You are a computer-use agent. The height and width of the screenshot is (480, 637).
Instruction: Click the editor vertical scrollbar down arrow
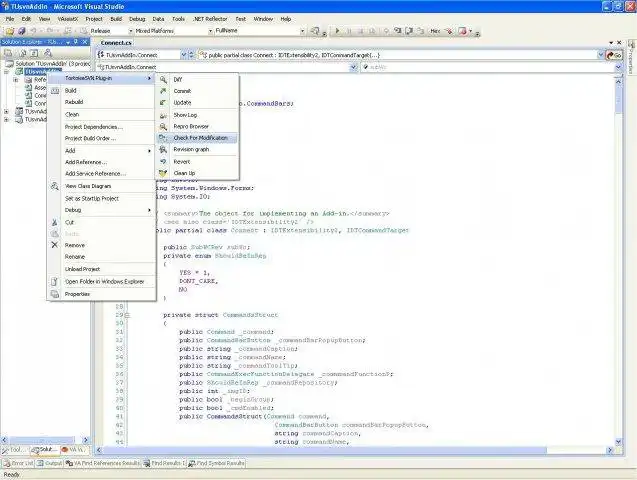(x=618, y=441)
